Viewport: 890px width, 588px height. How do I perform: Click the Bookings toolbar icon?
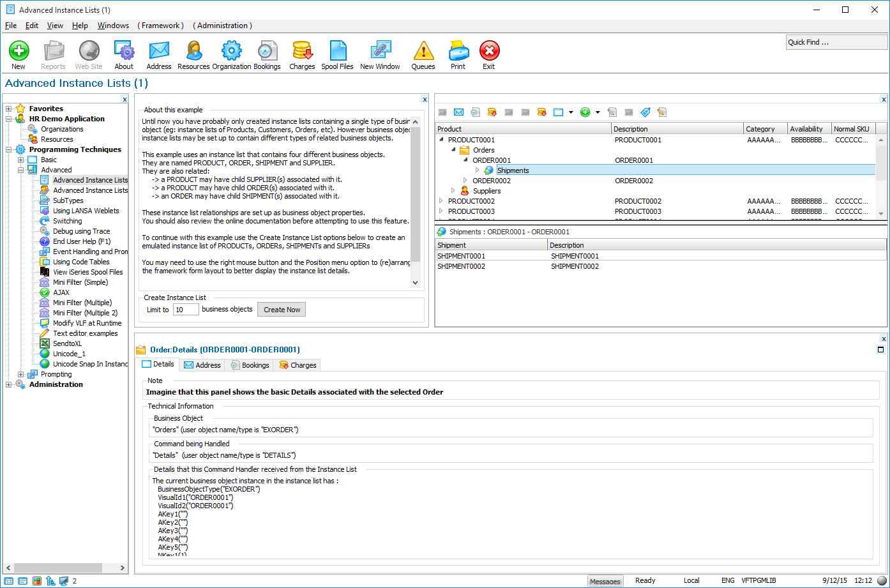[x=267, y=51]
